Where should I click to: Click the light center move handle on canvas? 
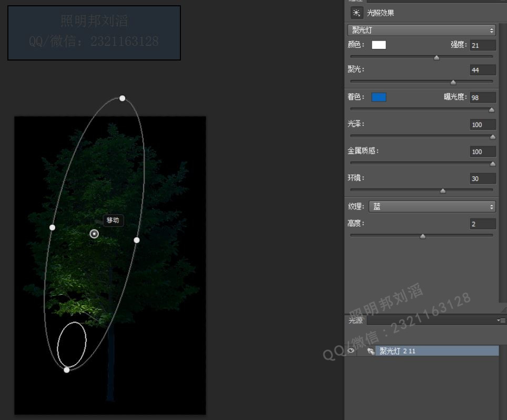(94, 234)
